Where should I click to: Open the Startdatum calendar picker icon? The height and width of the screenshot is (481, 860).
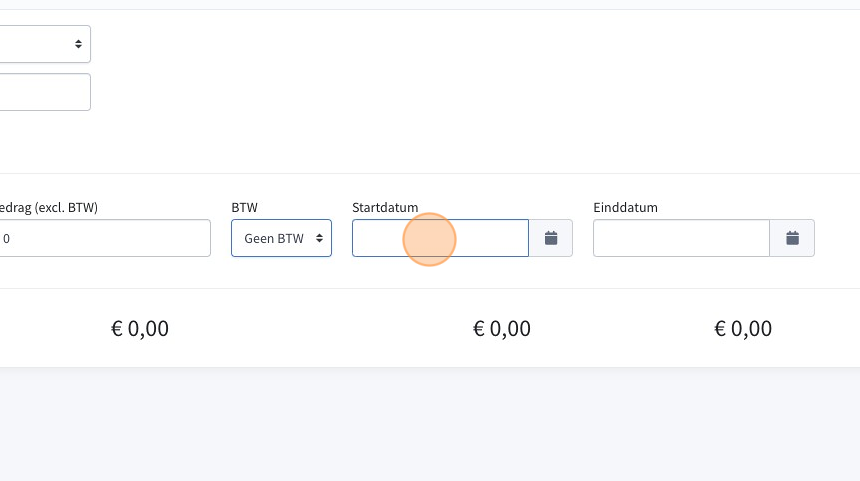coord(551,238)
